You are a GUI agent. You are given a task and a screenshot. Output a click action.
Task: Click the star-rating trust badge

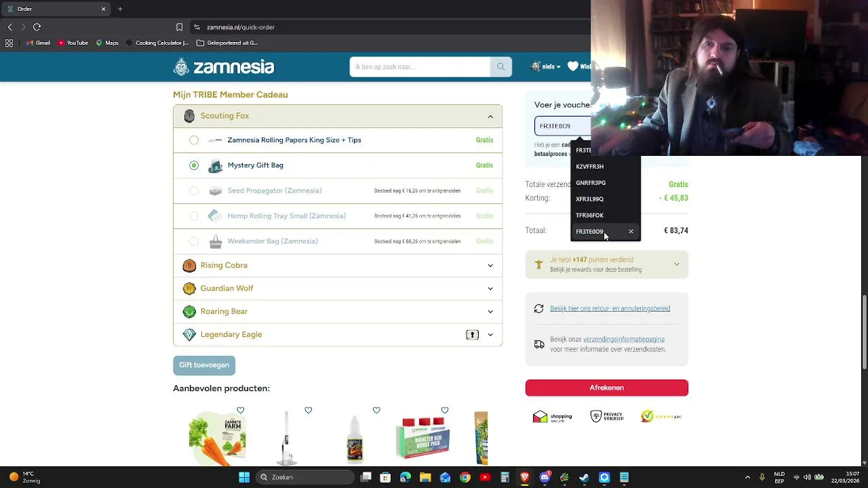point(661,417)
